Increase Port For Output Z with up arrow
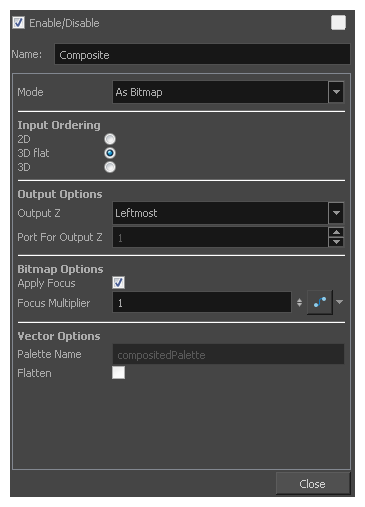The image size is (365, 507). [336, 232]
